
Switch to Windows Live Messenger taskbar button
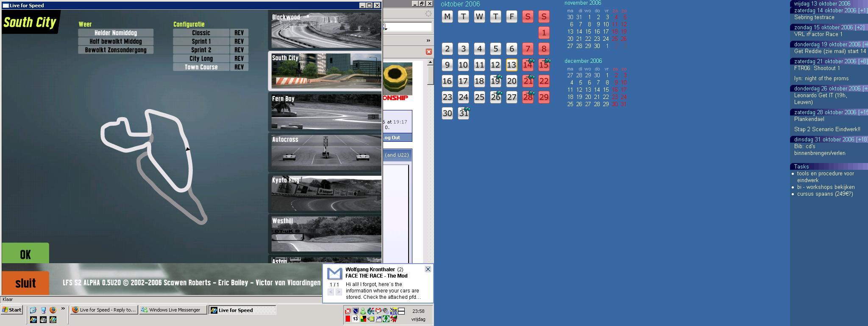[x=173, y=310]
